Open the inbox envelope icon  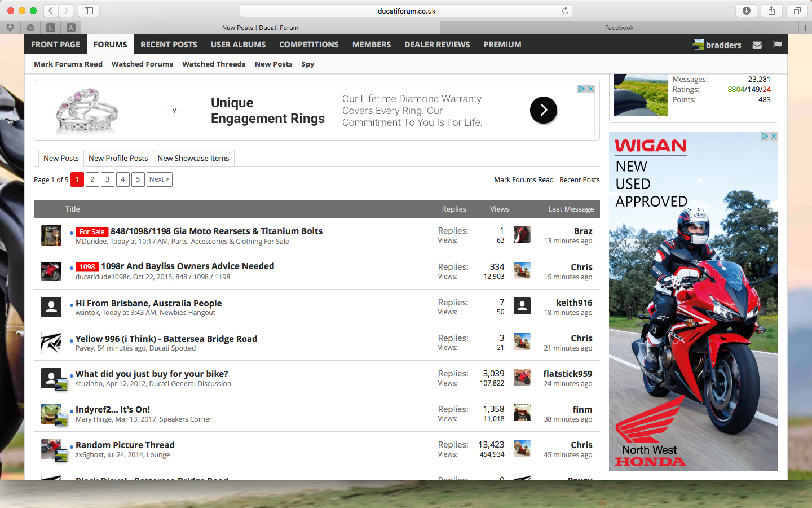pos(757,45)
